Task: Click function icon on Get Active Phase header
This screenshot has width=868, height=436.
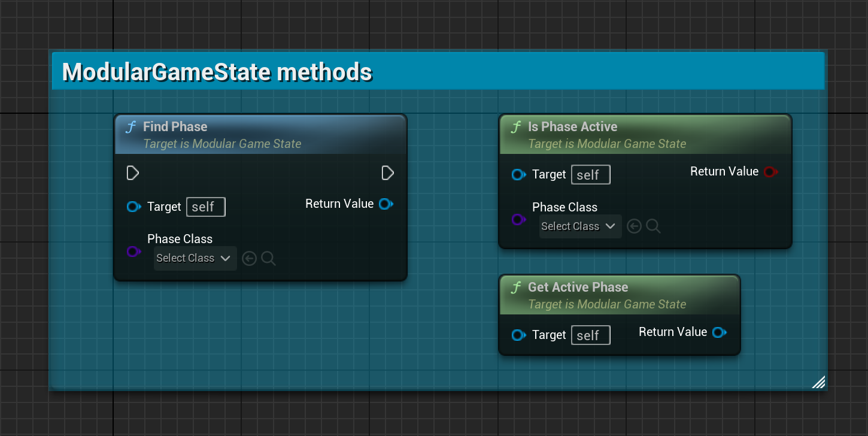Action: [x=516, y=287]
